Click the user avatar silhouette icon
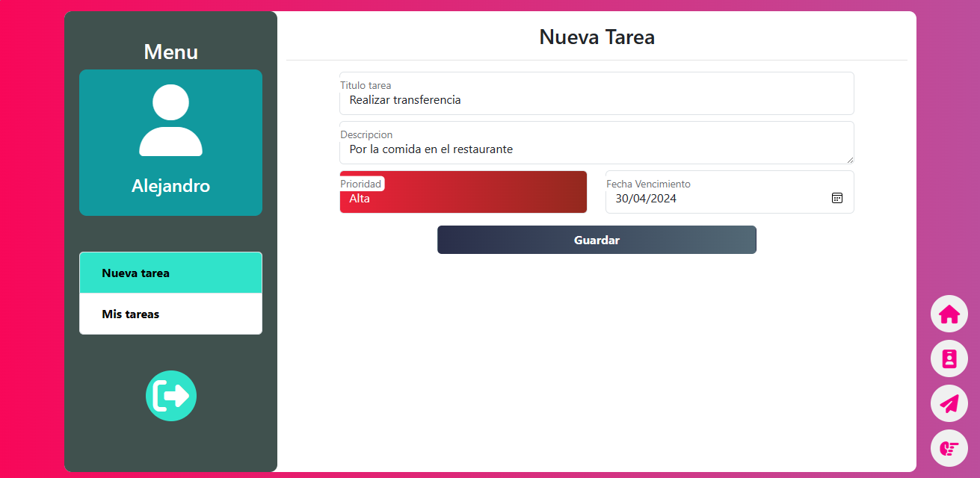Viewport: 980px width, 478px height. pyautogui.click(x=170, y=120)
